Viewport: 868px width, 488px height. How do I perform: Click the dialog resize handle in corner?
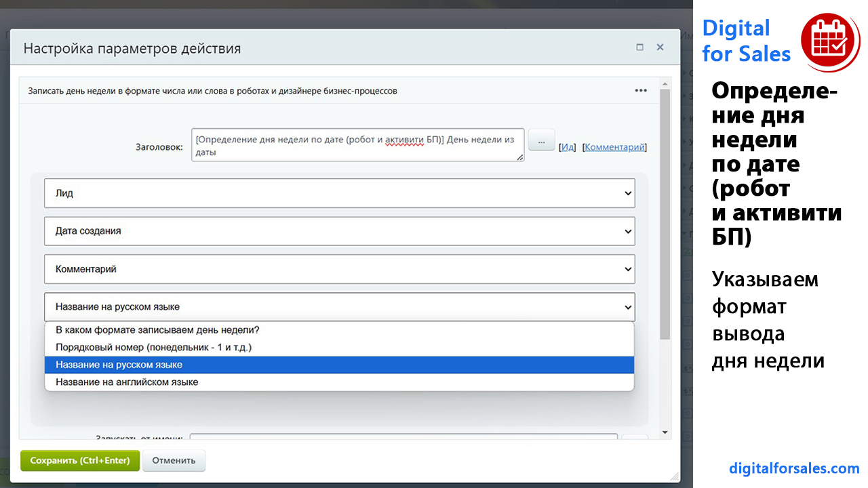[x=674, y=476]
